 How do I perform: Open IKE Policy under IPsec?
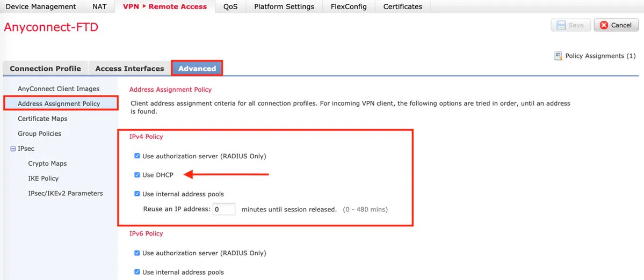click(43, 178)
